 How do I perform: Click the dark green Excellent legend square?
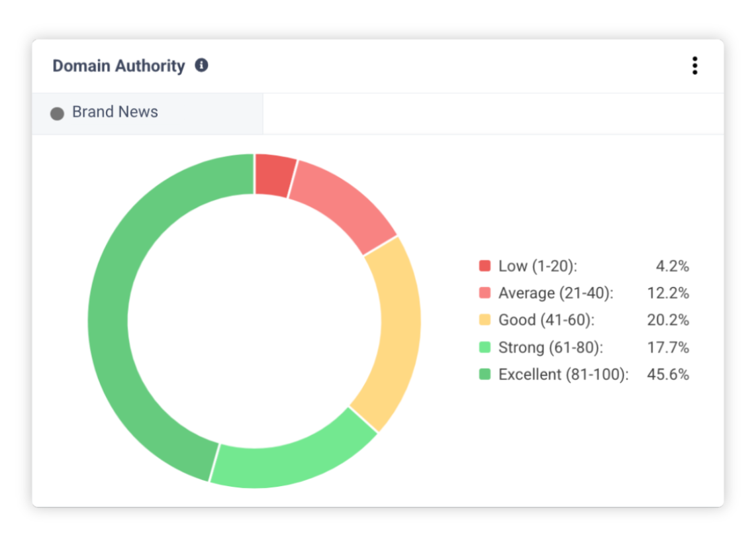coord(484,374)
